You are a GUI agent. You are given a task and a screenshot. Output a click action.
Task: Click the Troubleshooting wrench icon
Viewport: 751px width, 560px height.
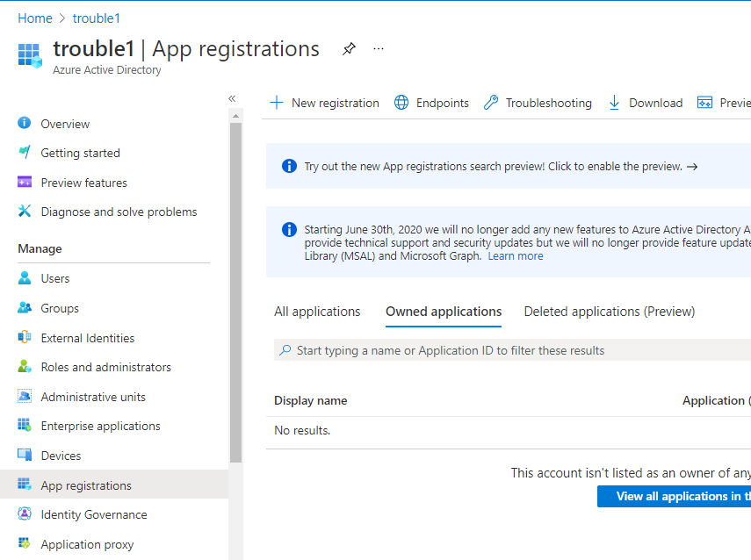click(491, 103)
